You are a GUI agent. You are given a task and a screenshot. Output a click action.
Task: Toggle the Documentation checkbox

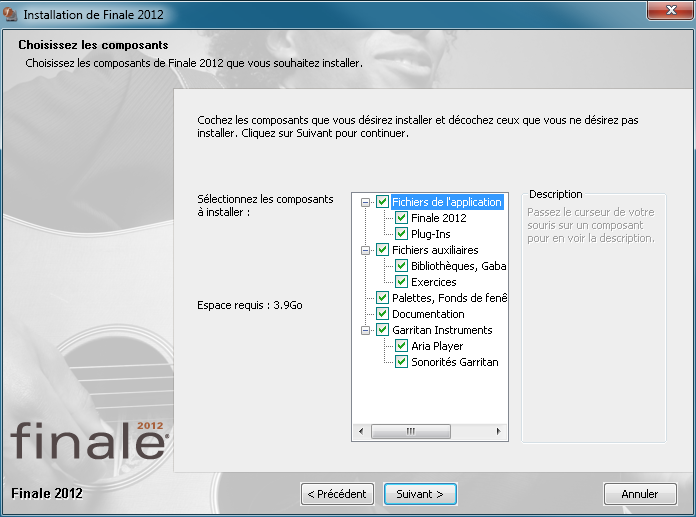pyautogui.click(x=382, y=314)
